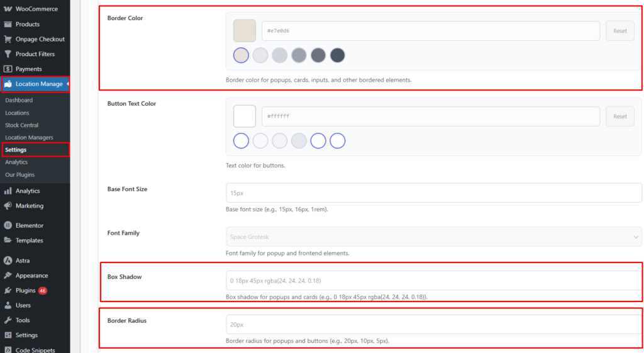The image size is (644, 353).
Task: Click the Onpage Checkout cart icon
Action: click(x=8, y=39)
